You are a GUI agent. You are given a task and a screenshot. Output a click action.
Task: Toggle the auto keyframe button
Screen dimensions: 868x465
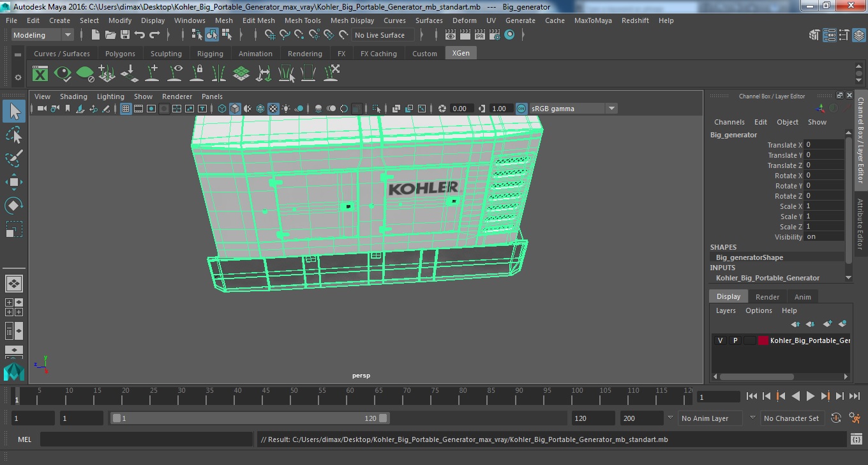pyautogui.click(x=836, y=418)
